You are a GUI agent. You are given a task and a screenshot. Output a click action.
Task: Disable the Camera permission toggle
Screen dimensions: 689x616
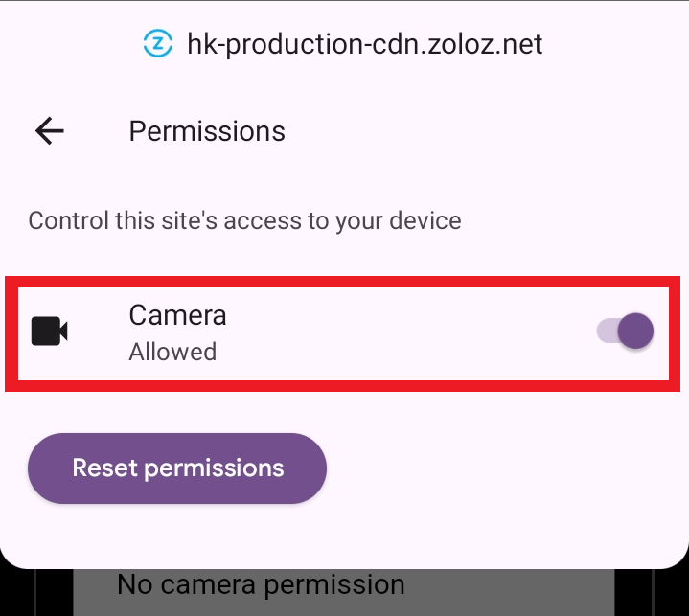(625, 331)
